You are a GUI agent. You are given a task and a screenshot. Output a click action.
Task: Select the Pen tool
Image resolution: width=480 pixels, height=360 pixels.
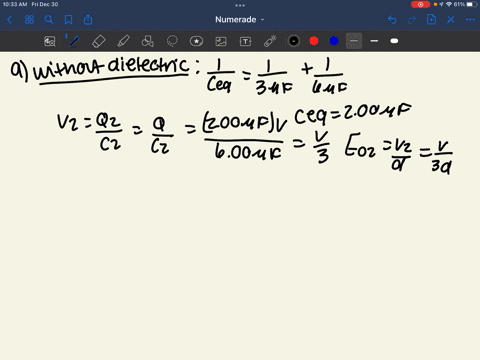tap(74, 41)
